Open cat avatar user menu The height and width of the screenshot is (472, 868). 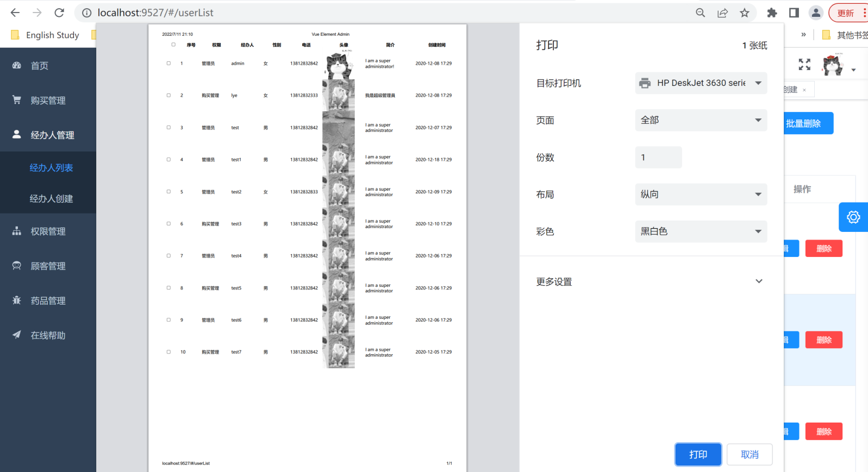(833, 65)
